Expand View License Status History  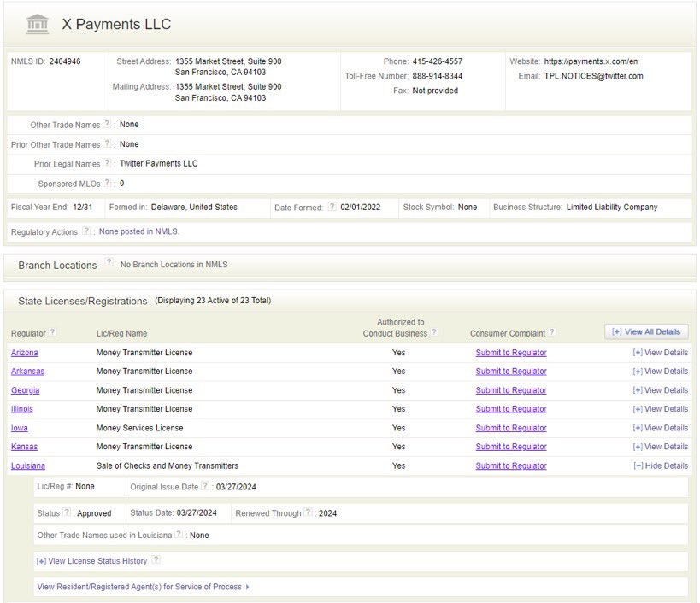[x=91, y=561]
